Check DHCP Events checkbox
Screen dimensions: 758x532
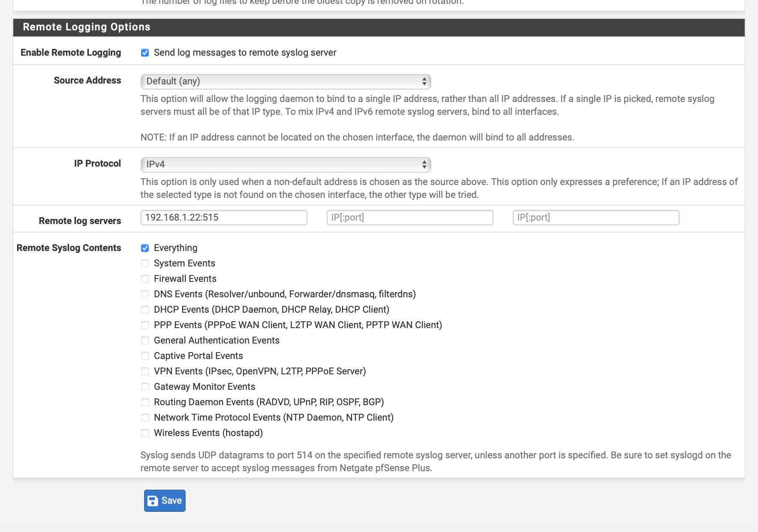pyautogui.click(x=145, y=310)
